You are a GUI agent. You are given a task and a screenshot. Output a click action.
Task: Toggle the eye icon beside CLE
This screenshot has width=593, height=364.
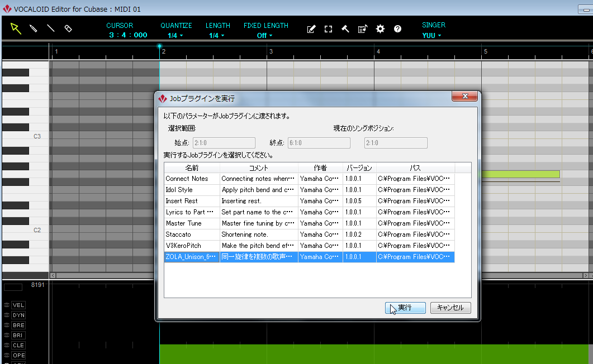coord(7,345)
